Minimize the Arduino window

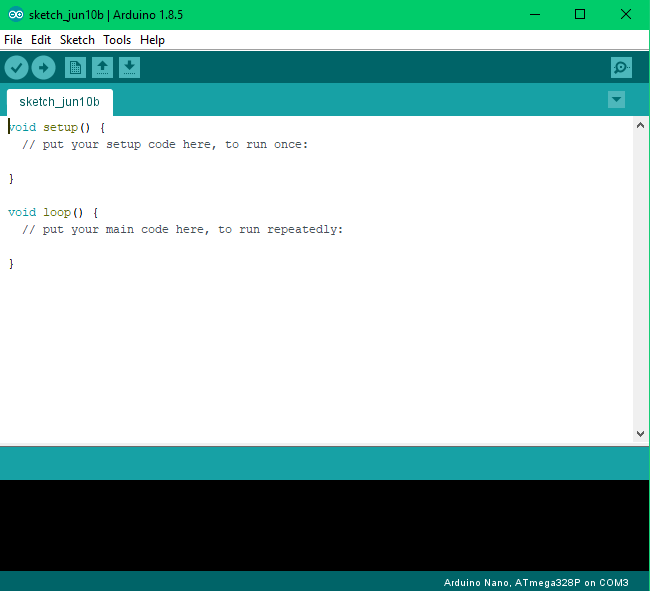[535, 15]
